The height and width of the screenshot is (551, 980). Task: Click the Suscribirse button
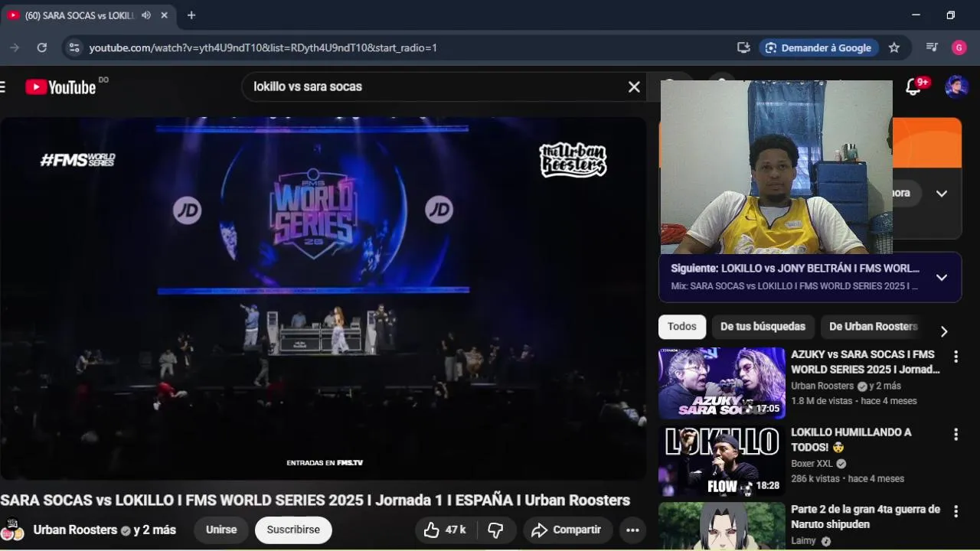click(x=293, y=530)
